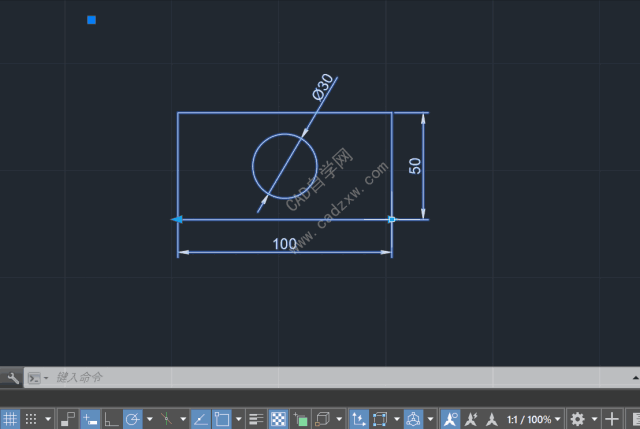Viewport: 640px width, 429px height.
Task: Click command line customize wrench
Action: (12, 378)
